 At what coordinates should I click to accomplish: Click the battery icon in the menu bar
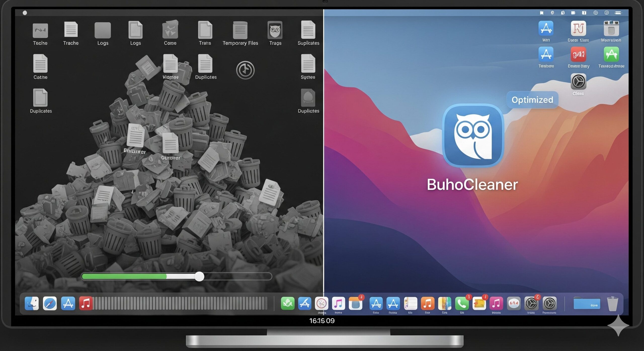618,13
